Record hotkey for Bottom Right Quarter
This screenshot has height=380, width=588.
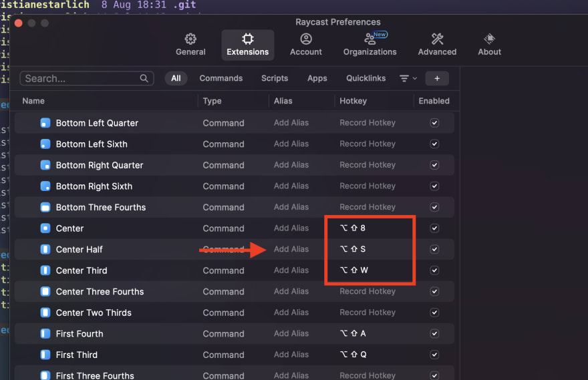coord(367,165)
